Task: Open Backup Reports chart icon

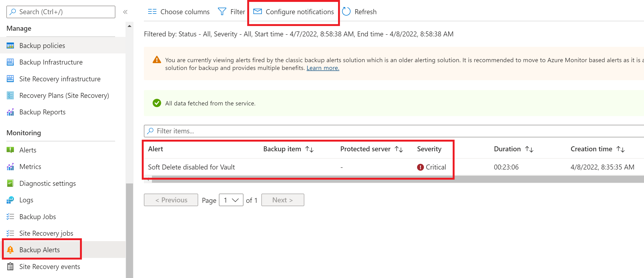Action: pos(10,112)
